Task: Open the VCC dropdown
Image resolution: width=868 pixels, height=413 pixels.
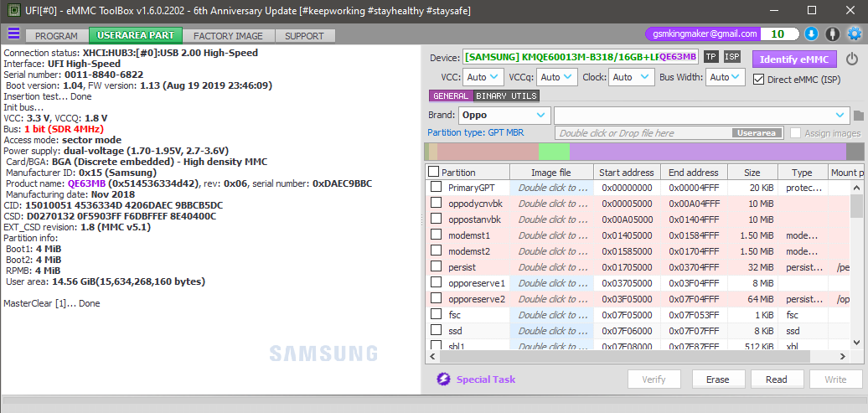Action: tap(483, 77)
